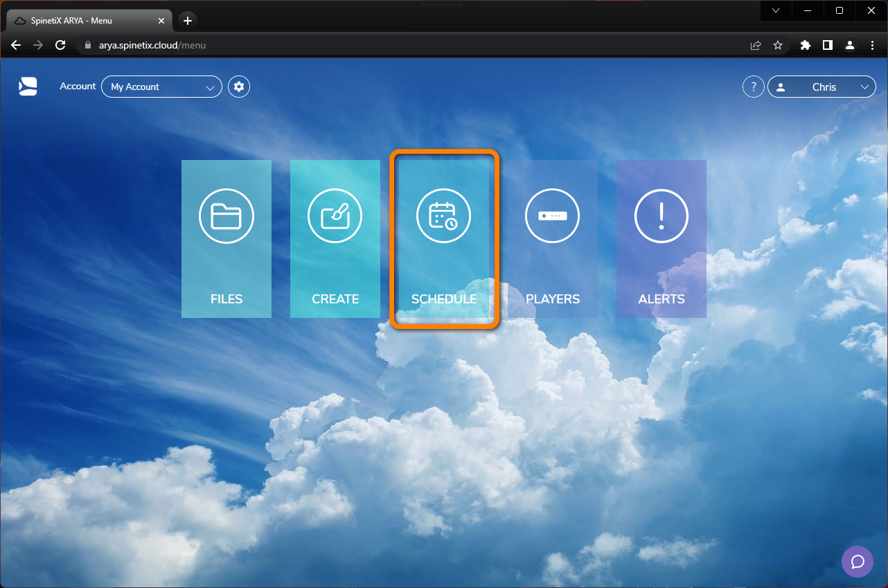Screen dimensions: 888x588
Task: Switch to the SpinetiX ARYA Menu tab
Action: [87, 20]
